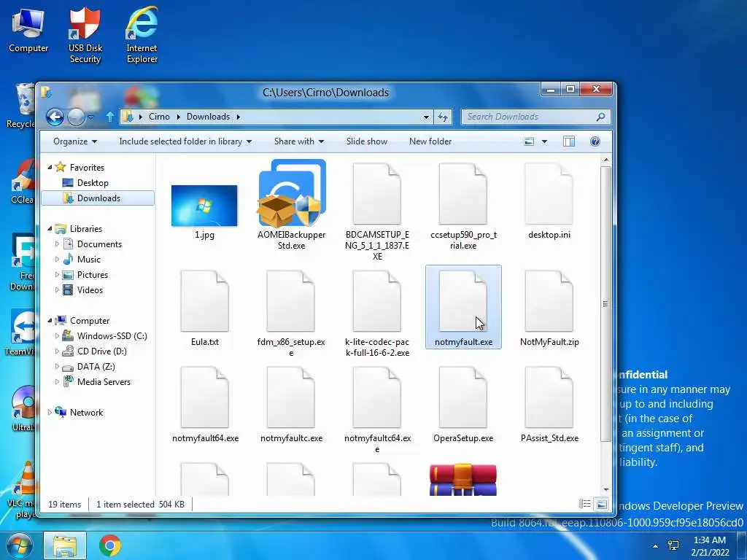Open the view options dropdown arrow
This screenshot has width=747, height=560.
tap(544, 141)
